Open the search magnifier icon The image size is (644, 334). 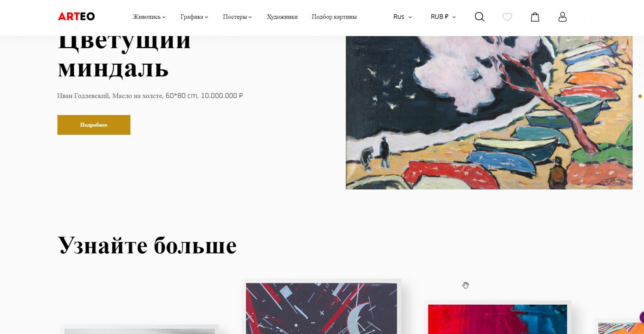click(x=479, y=17)
